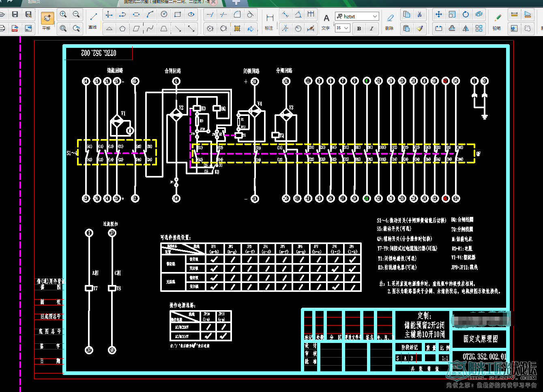Select the rectangle drawing tool
This screenshot has height=392, width=543.
tap(178, 15)
